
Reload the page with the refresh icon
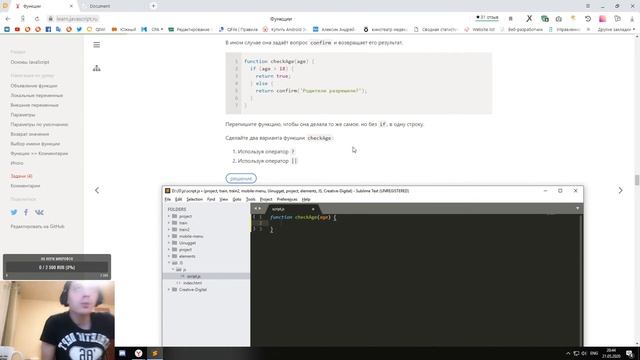coord(37,19)
